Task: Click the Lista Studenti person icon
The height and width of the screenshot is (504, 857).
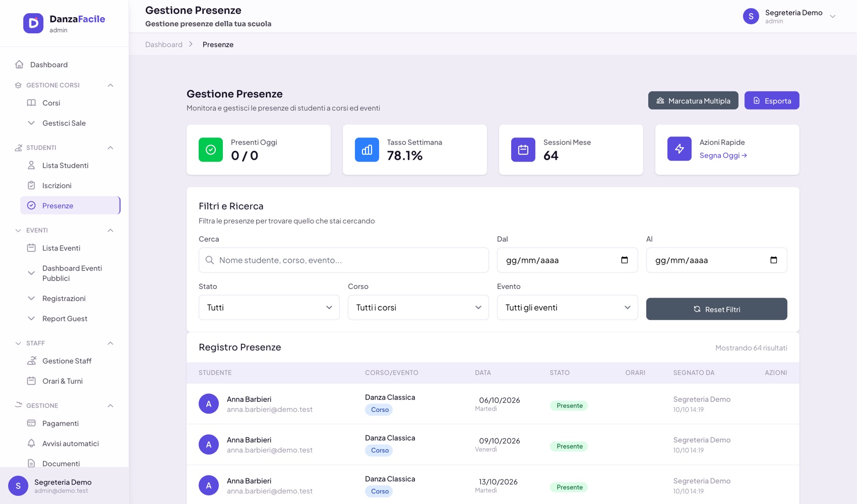Action: 31,165
